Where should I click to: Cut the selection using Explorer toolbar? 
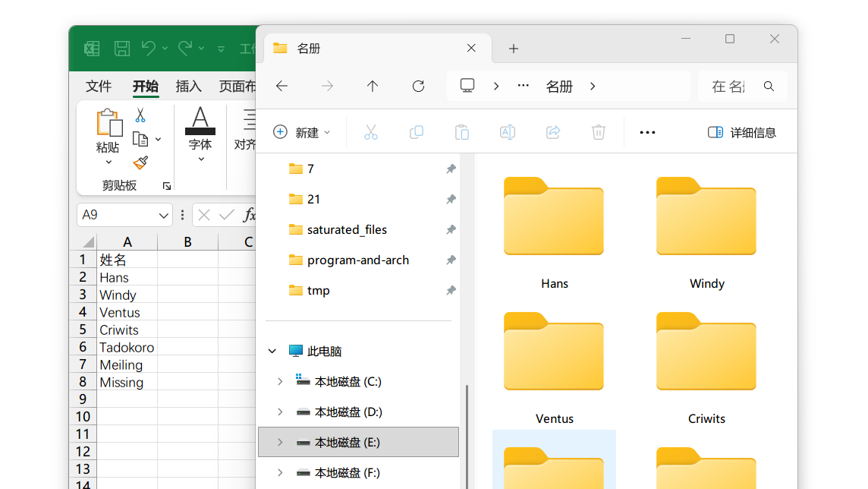click(x=371, y=131)
